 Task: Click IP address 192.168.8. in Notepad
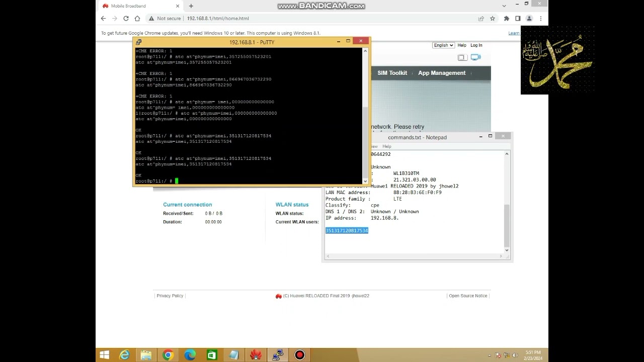click(384, 218)
